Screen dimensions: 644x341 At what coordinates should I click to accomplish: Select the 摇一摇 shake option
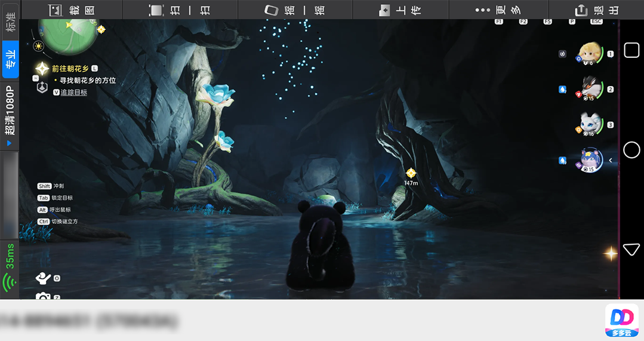coord(294,10)
